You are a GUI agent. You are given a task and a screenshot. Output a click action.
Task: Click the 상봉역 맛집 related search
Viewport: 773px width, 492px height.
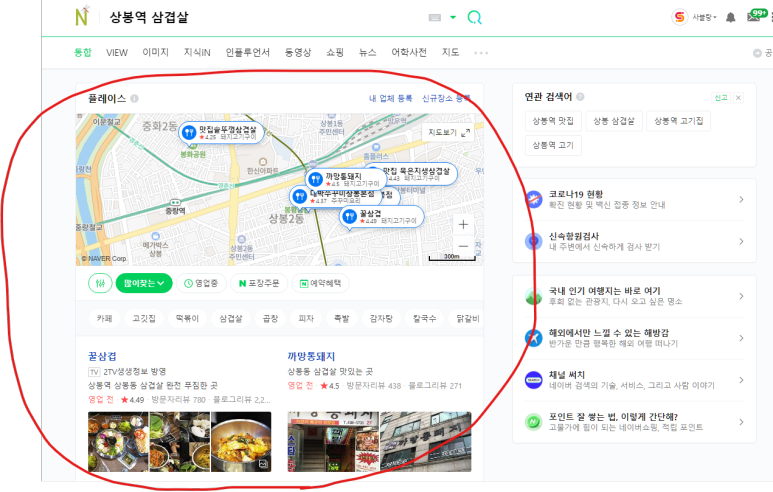[x=553, y=121]
